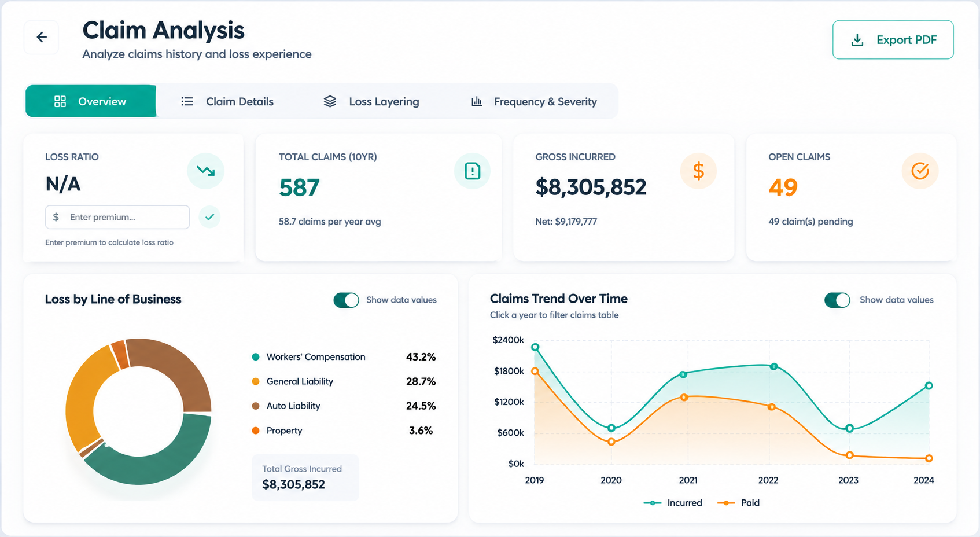Click the 2022 Incurred data point
Image resolution: width=980 pixels, height=537 pixels.
coord(774,366)
